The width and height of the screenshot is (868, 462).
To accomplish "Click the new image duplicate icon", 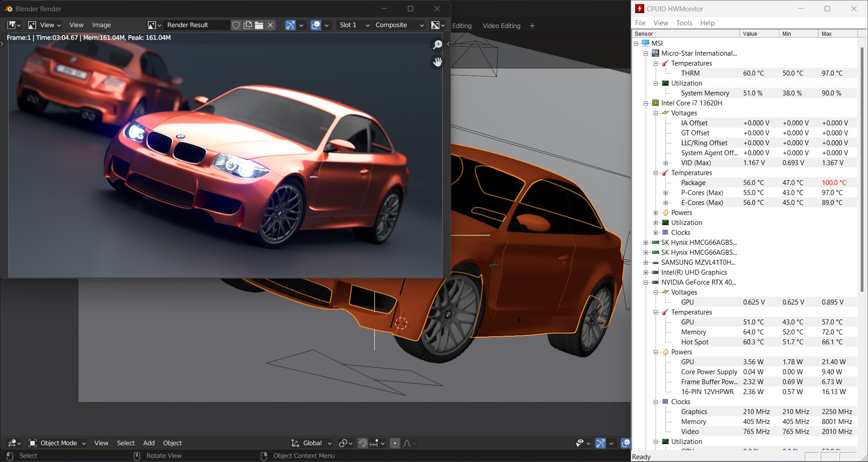I will point(248,25).
